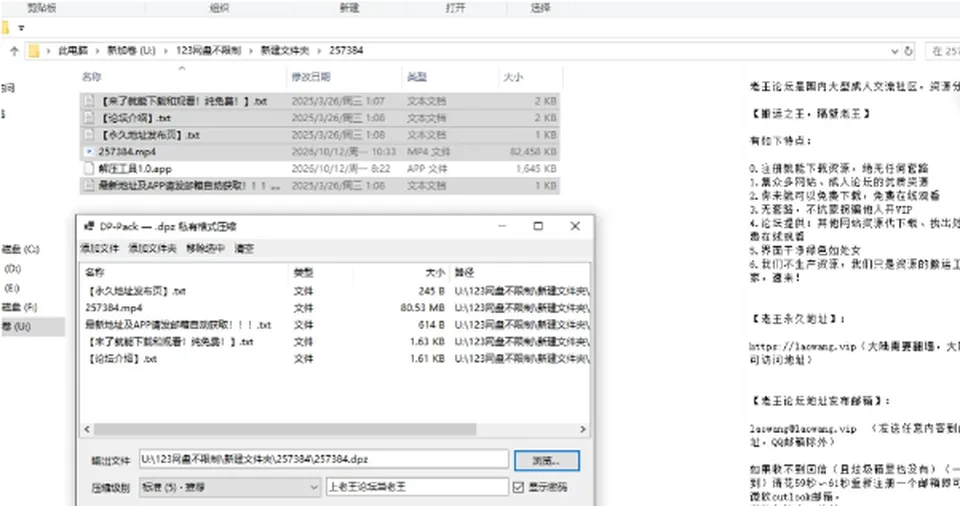Image resolution: width=960 pixels, height=506 pixels.
Task: Select 【永久地址发布页】.txt in the DP-Pack list
Action: pos(335,291)
